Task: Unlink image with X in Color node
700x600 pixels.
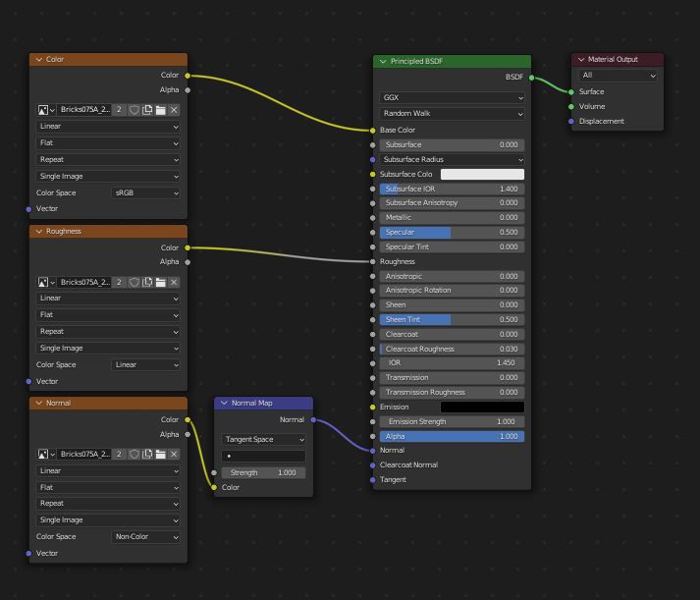Action: 174,110
